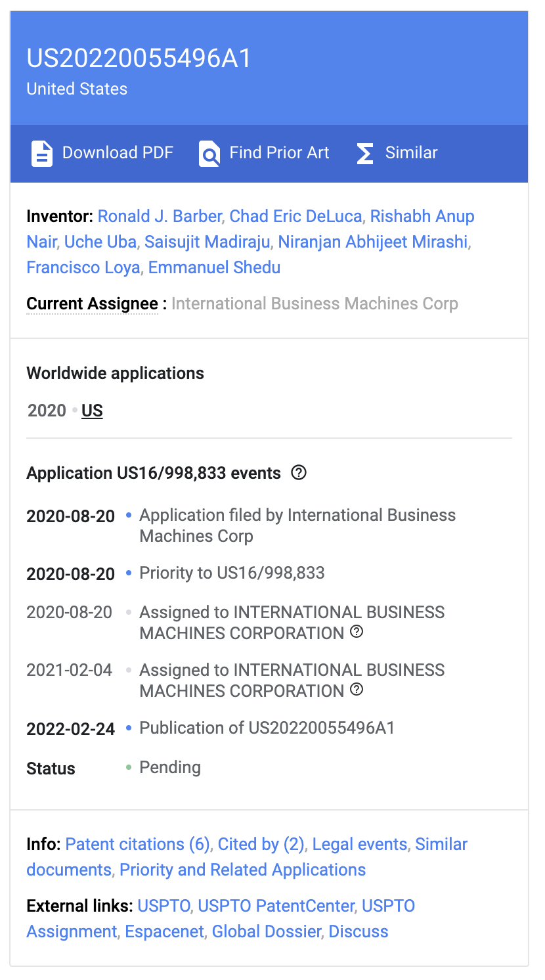Open inventor Saisujit Madiraju
545x980 pixels.
click(x=207, y=242)
